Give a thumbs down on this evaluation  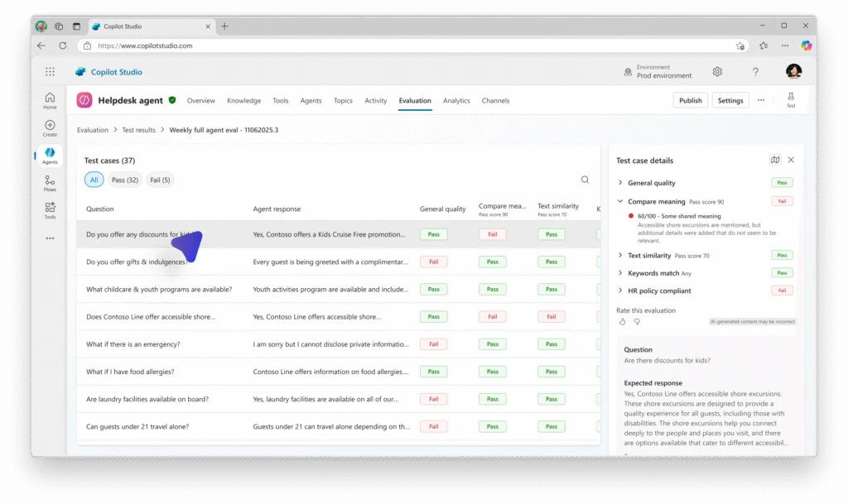635,321
